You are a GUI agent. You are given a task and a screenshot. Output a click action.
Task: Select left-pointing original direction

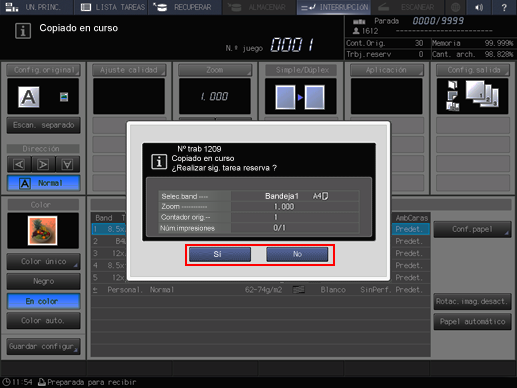click(19, 164)
